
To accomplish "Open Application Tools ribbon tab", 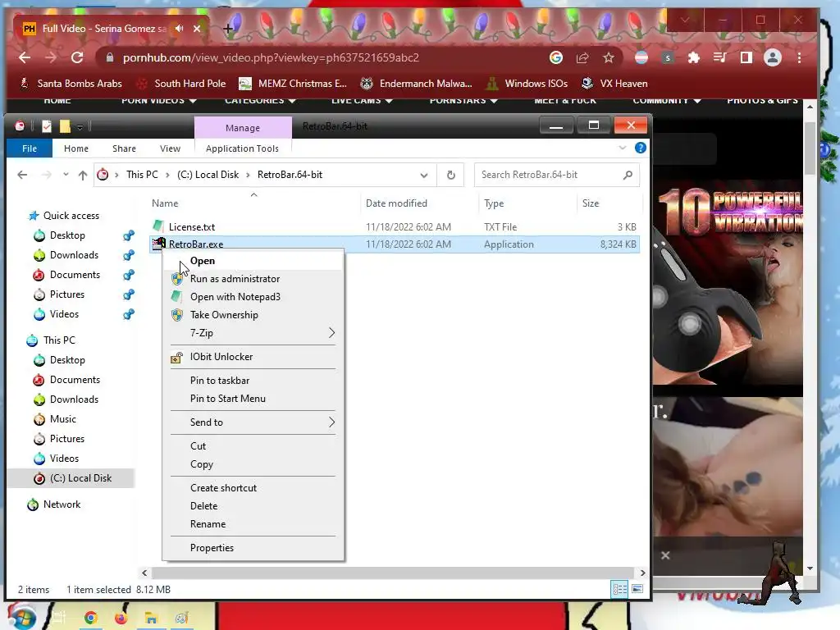I will (242, 148).
